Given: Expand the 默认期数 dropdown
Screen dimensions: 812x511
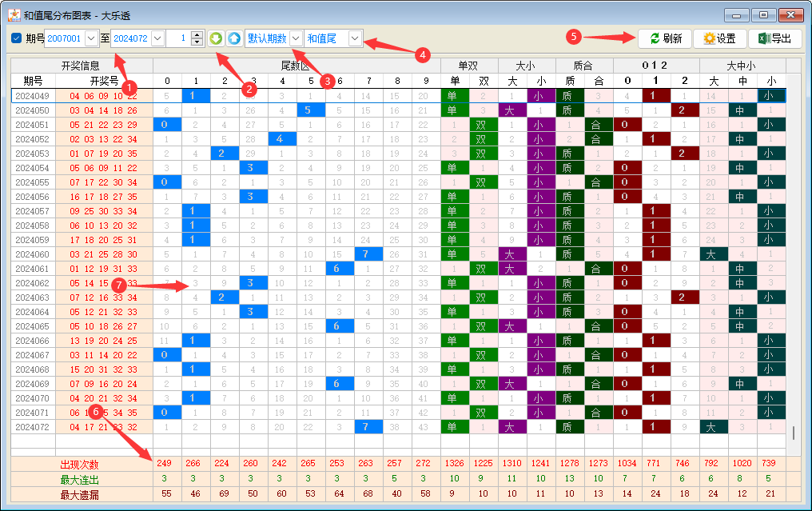Looking at the screenshot, I should [x=296, y=38].
